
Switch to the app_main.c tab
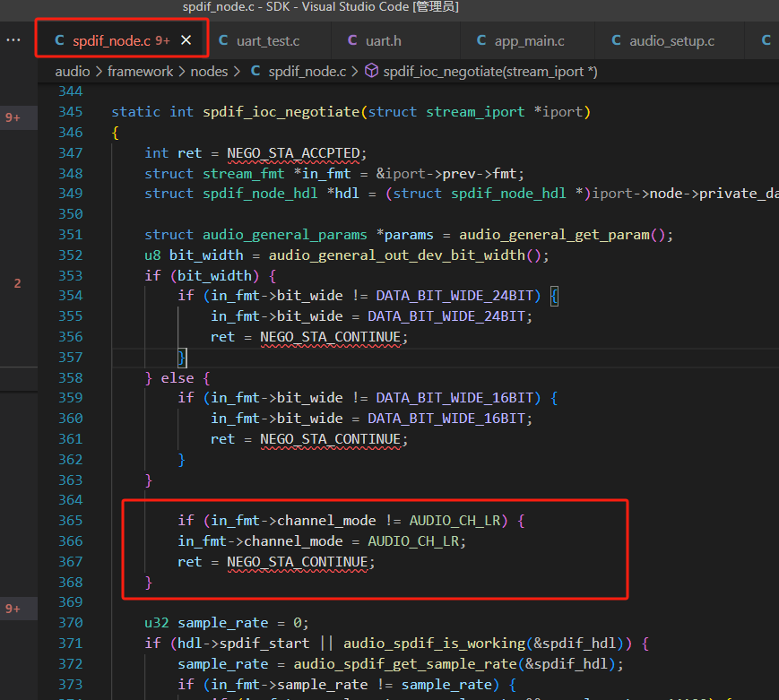[529, 40]
